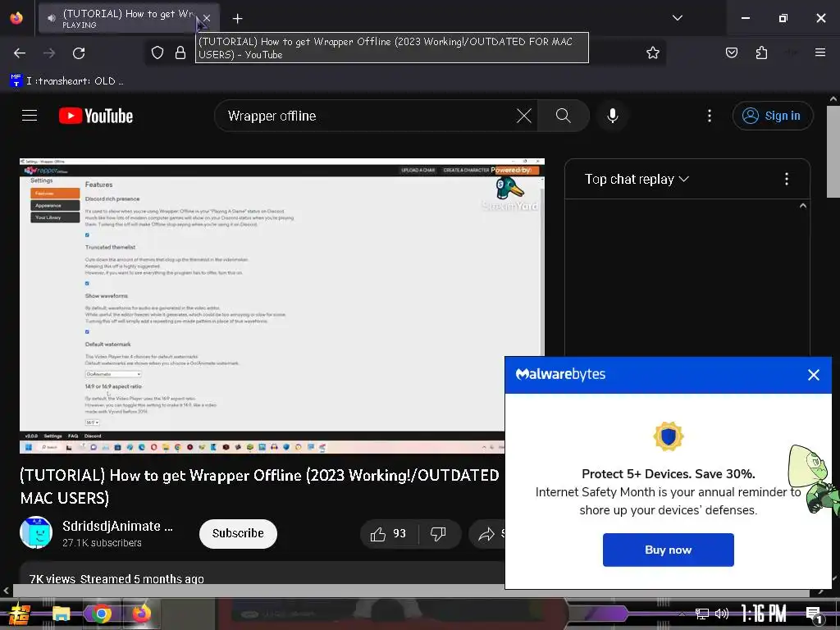The width and height of the screenshot is (840, 630).
Task: Click the vertical page scrollbar thumb
Action: click(x=833, y=152)
